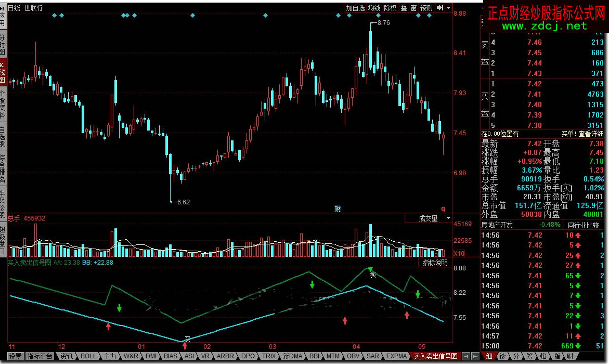Switch to the BOLL indicator tab
This screenshot has width=609, height=364.
tap(88, 356)
